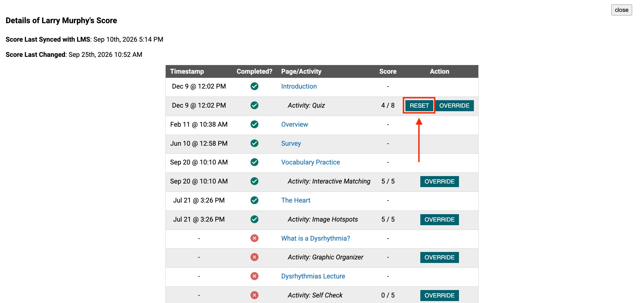Click the Score column header
Screen dimensions: 644x303
coord(388,71)
